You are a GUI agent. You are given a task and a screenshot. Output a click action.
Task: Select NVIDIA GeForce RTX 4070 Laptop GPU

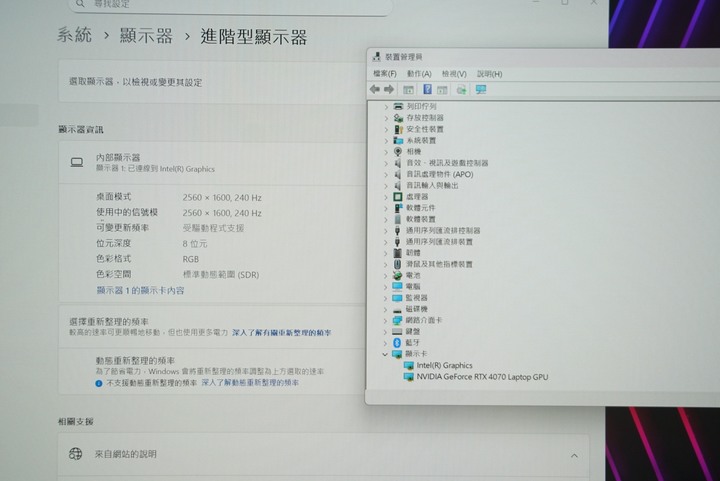click(x=482, y=377)
